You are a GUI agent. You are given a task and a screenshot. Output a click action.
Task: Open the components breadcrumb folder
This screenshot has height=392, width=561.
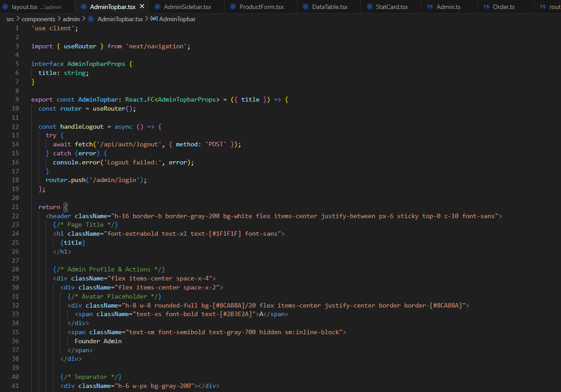pos(38,19)
